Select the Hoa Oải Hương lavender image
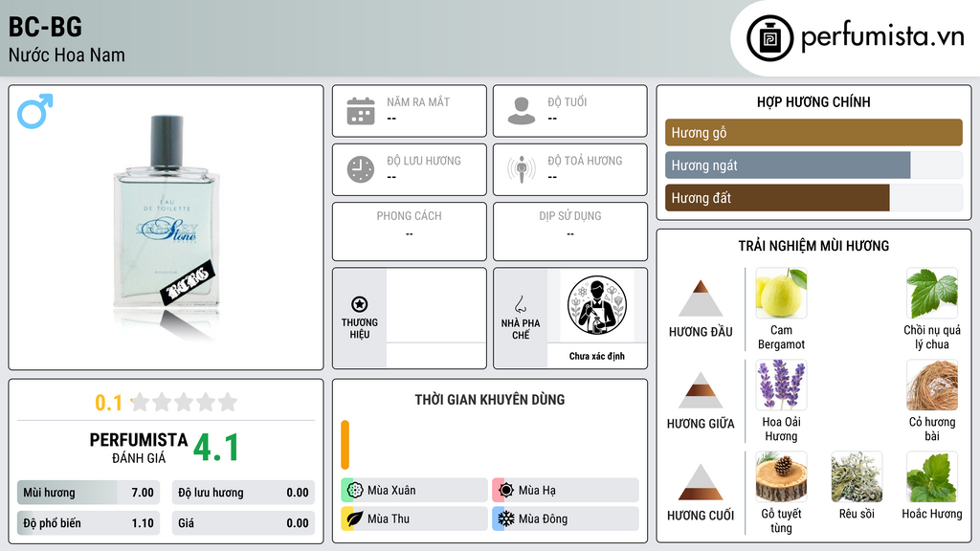The image size is (980, 551). pos(781,385)
